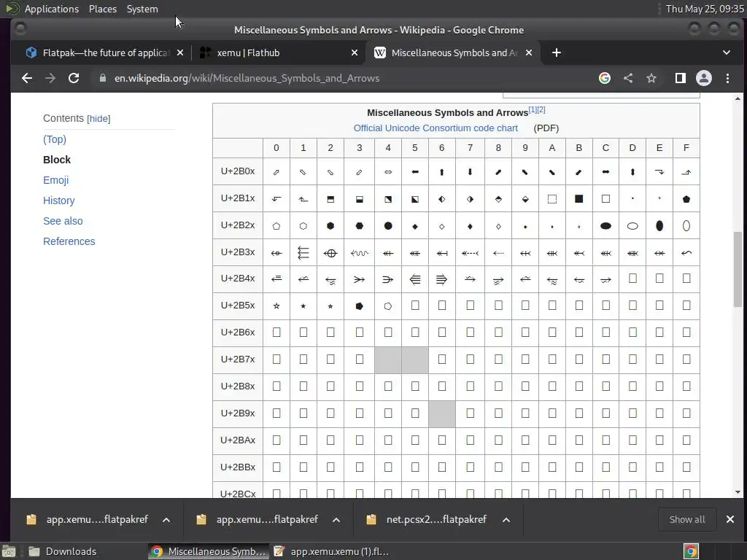Click the Chrome icon in system tray
This screenshot has width=747, height=560.
[x=691, y=551]
